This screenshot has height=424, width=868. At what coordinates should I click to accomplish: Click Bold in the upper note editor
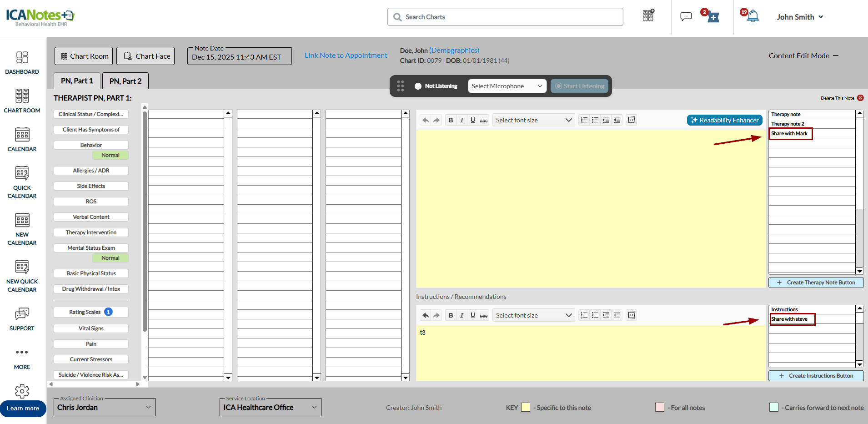(451, 120)
